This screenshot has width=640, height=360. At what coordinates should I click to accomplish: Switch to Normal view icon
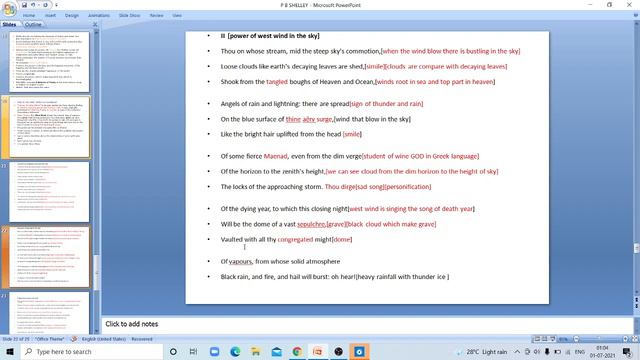[x=537, y=339]
